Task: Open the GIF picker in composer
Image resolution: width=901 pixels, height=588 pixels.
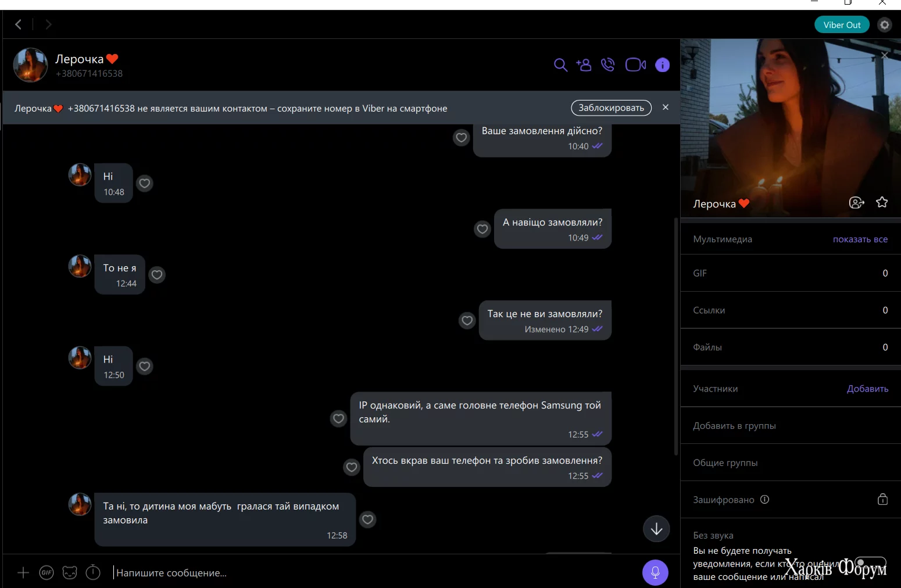Action: click(x=47, y=573)
